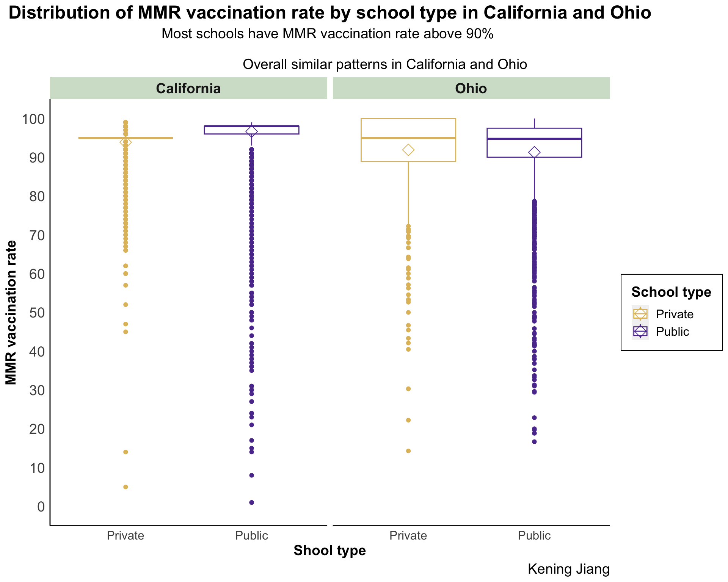Click the "Private" legend text label

tap(675, 314)
